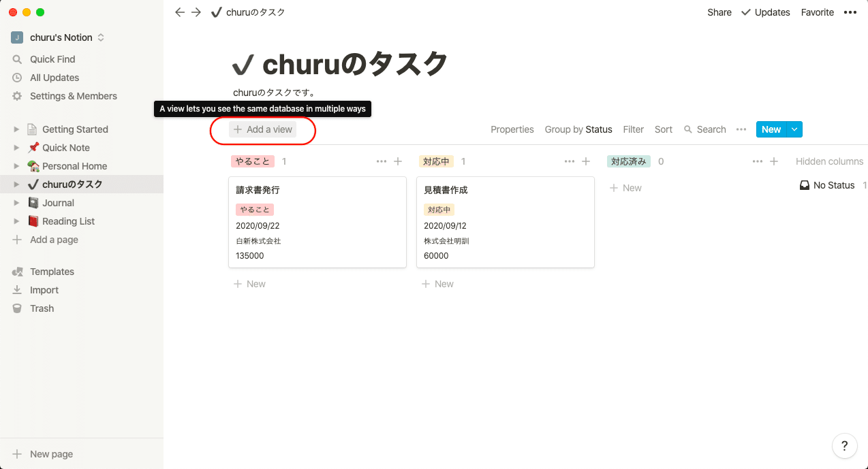
Task: Click Add a view
Action: coord(263,129)
